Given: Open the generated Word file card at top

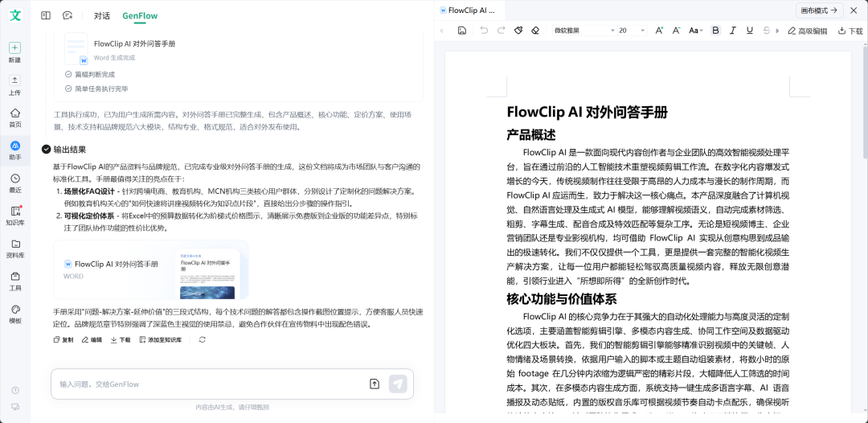Looking at the screenshot, I should tap(121, 49).
